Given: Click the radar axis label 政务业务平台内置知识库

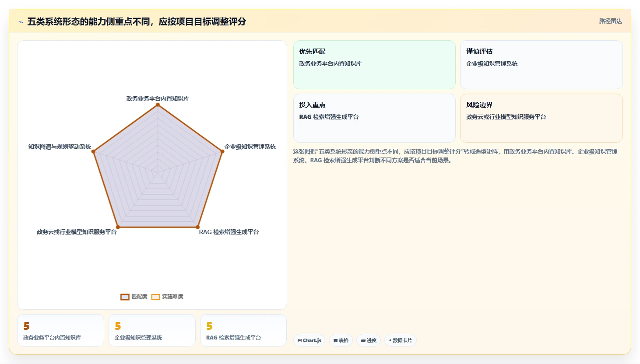Looking at the screenshot, I should click(158, 98).
